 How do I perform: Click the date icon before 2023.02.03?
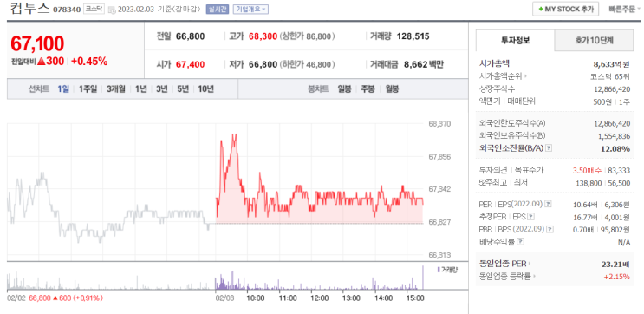tap(112, 10)
